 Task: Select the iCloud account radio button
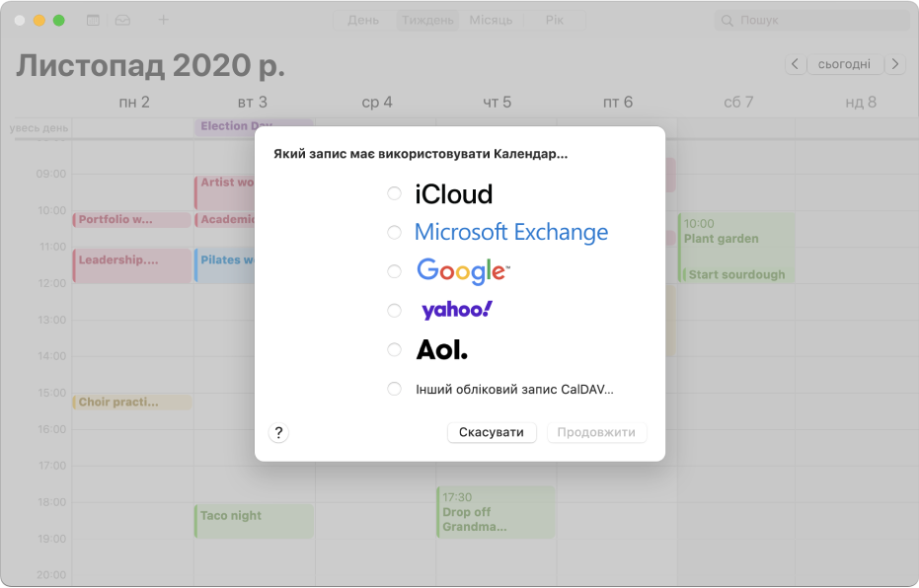(x=395, y=193)
